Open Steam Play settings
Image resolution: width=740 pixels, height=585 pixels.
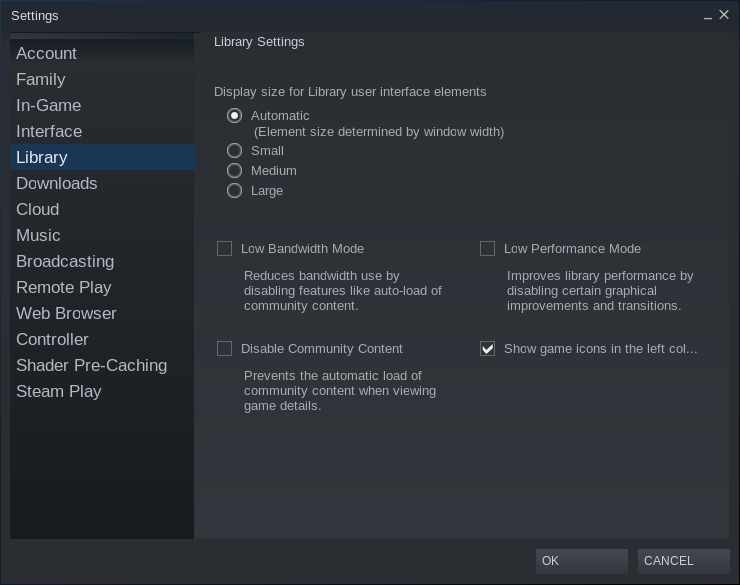click(102, 391)
